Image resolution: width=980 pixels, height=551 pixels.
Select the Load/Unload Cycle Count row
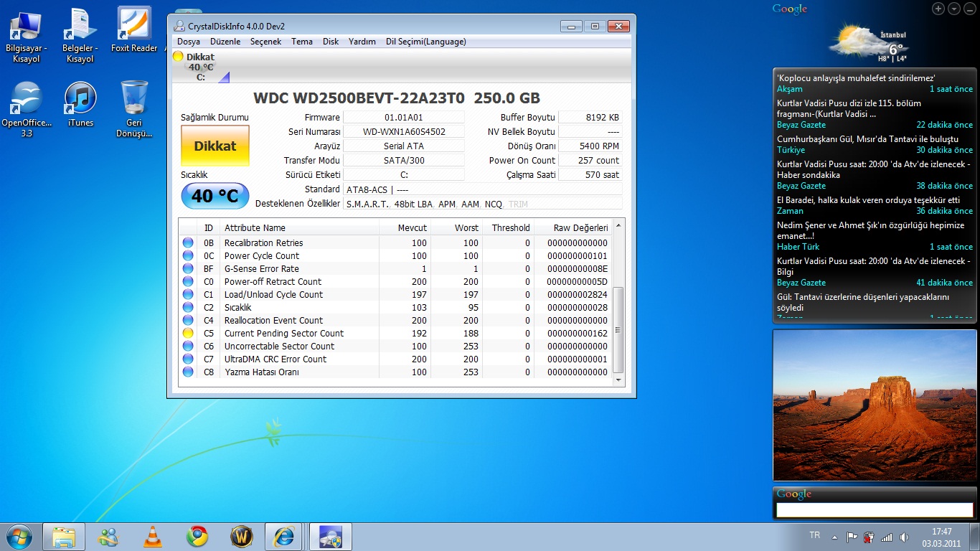click(395, 295)
